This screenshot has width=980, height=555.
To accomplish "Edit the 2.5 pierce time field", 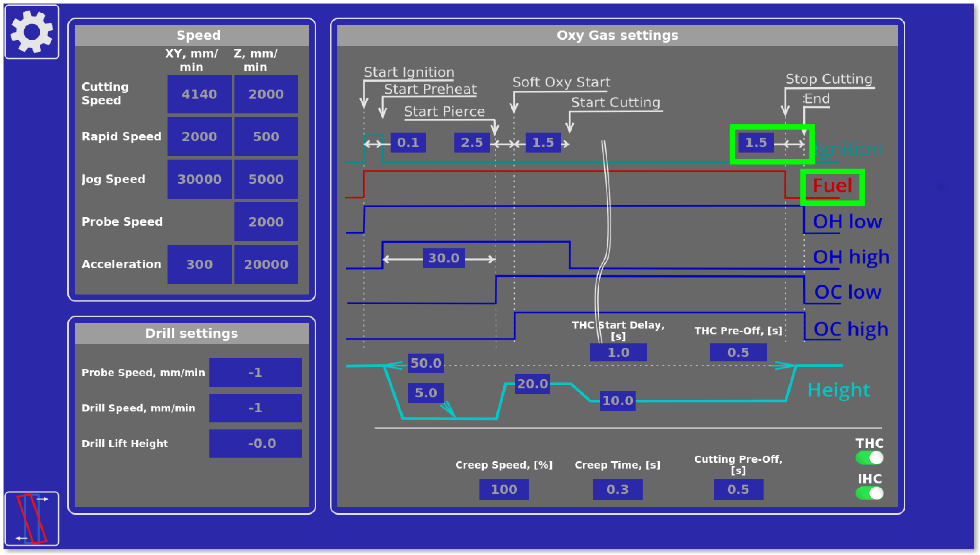I will click(472, 142).
